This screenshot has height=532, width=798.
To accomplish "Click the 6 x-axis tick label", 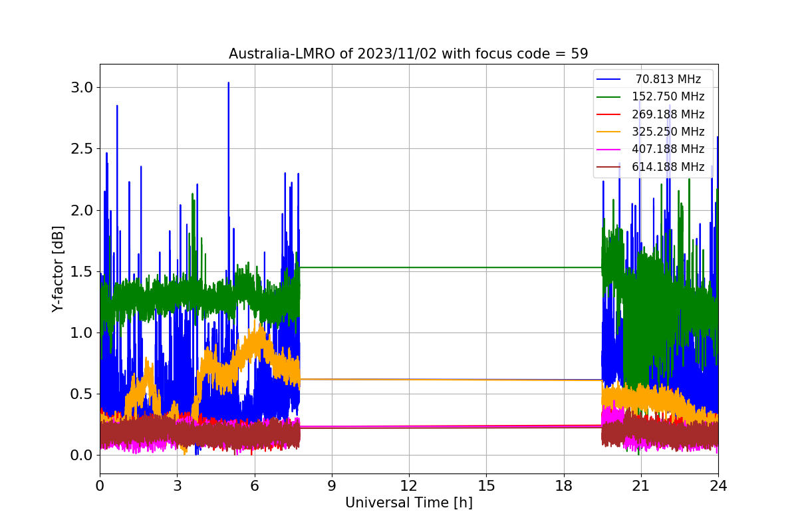I will [254, 486].
